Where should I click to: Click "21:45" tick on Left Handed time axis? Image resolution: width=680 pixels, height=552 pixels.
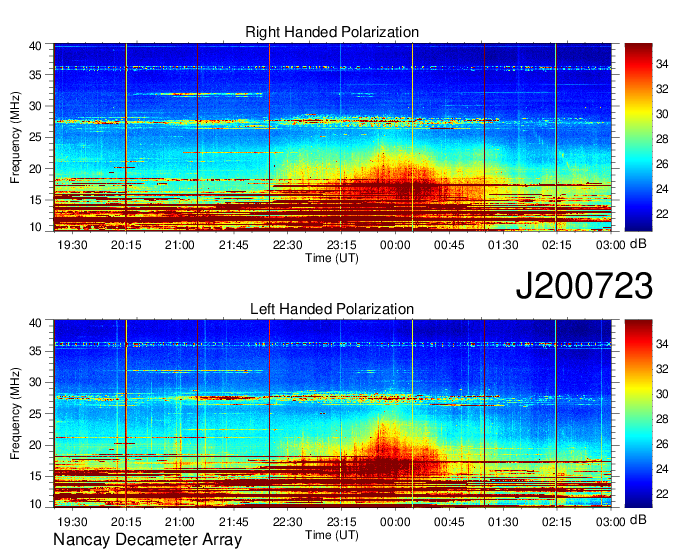tap(234, 522)
